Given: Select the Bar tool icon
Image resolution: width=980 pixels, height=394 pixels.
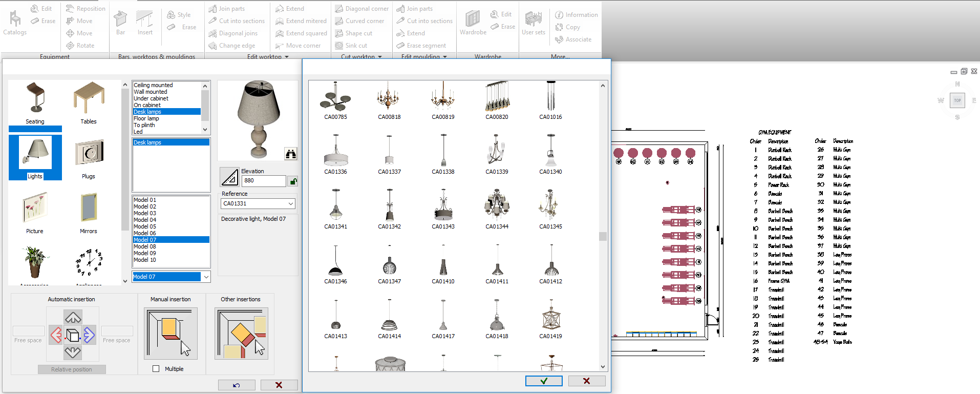Looking at the screenshot, I should [120, 23].
